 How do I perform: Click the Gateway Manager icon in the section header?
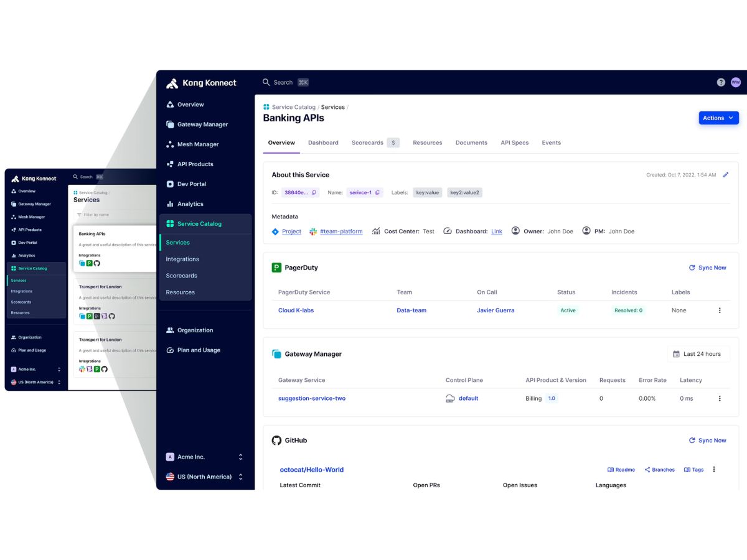click(276, 354)
